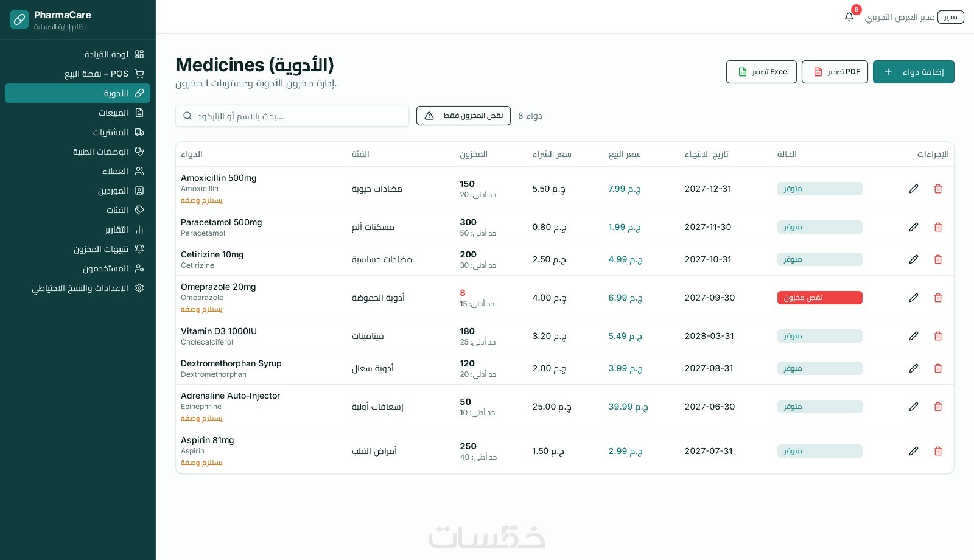Click the تصدير PDF export button
Image resolution: width=974 pixels, height=560 pixels.
click(x=835, y=72)
